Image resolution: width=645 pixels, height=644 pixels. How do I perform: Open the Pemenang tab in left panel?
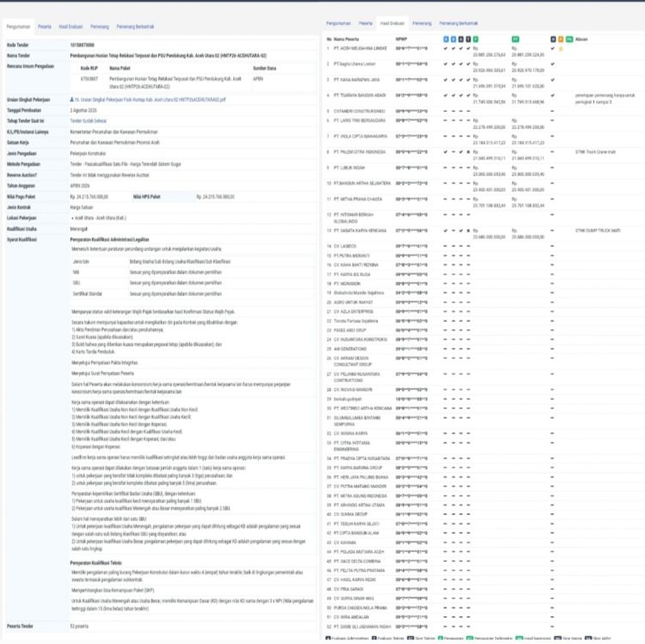click(100, 27)
